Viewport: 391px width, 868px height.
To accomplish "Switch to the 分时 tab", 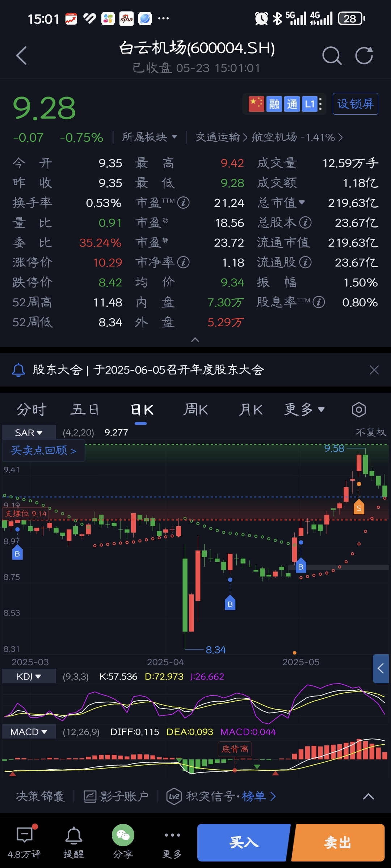I will [x=32, y=410].
